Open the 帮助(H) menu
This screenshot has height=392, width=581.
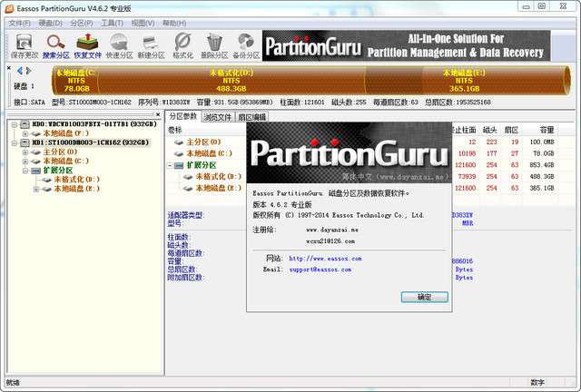click(x=174, y=23)
